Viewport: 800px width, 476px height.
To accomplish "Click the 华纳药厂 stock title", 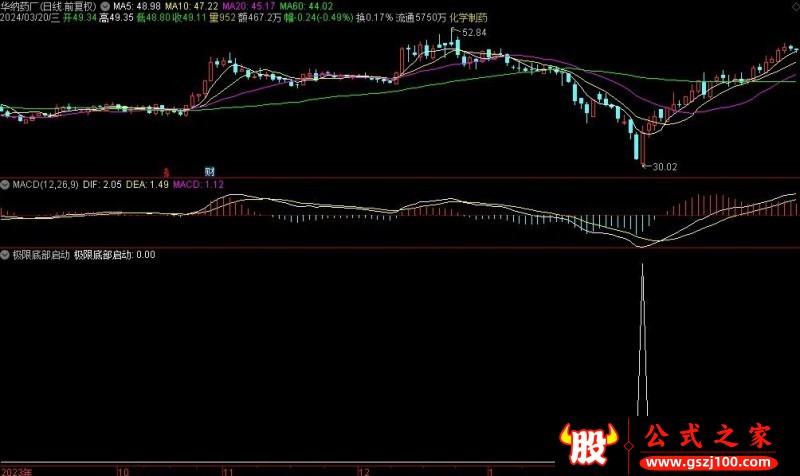I will coord(25,6).
